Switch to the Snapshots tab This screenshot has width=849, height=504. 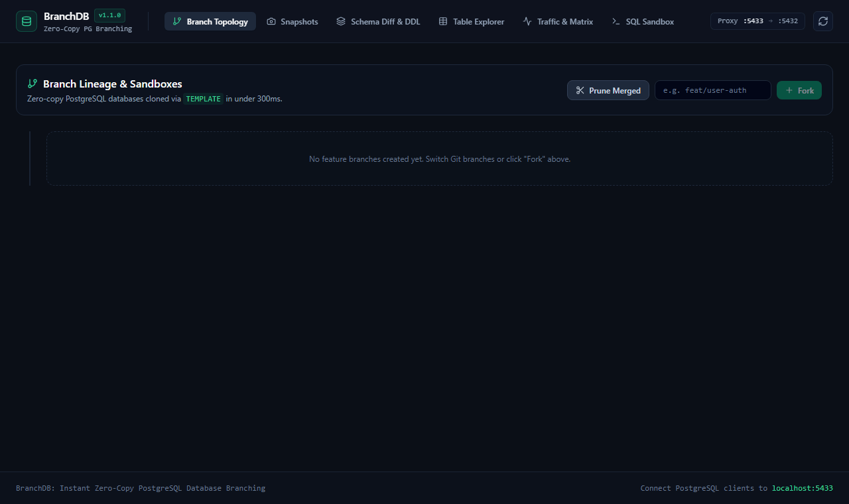pyautogui.click(x=293, y=21)
